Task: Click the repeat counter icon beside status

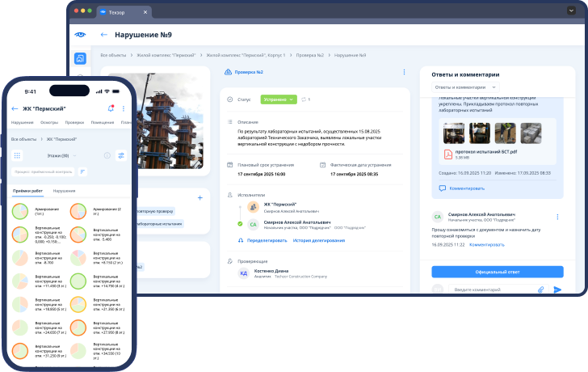Action: [304, 99]
